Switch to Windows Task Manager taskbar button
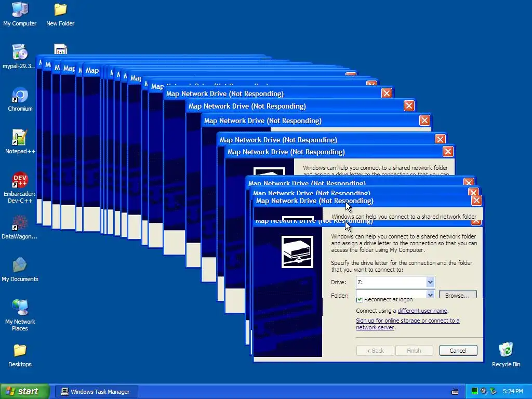Screen dimensions: 532x399 pos(96,392)
